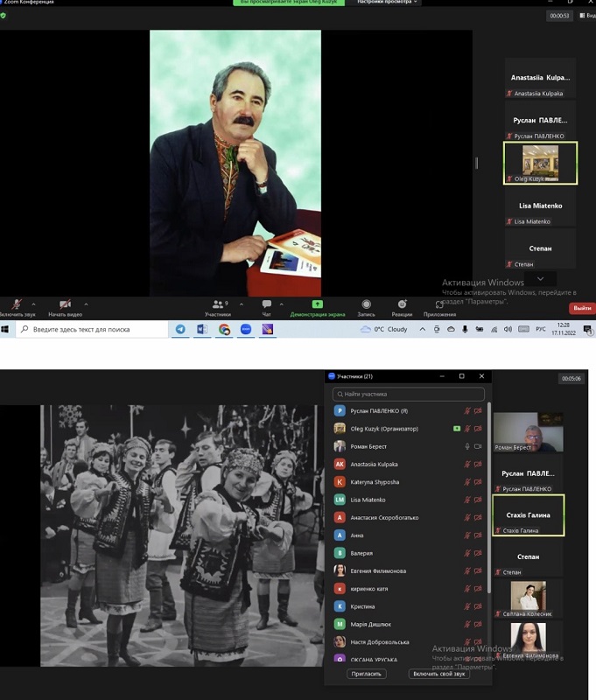Toggle microphone icon in Роман Берест row
Image resolution: width=596 pixels, height=700 pixels.
(467, 446)
